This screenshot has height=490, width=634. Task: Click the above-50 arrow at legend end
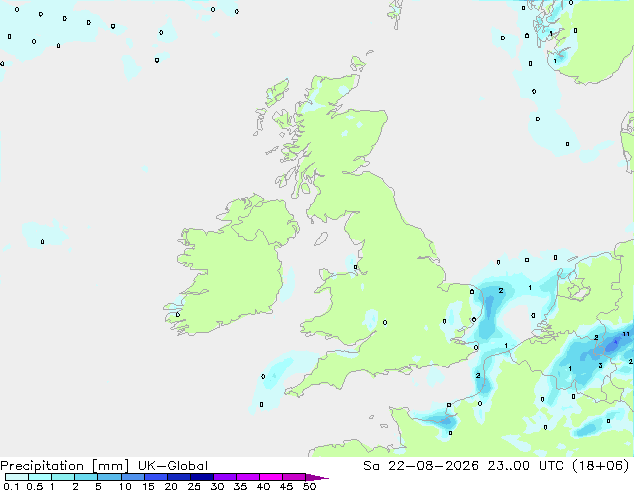317,477
